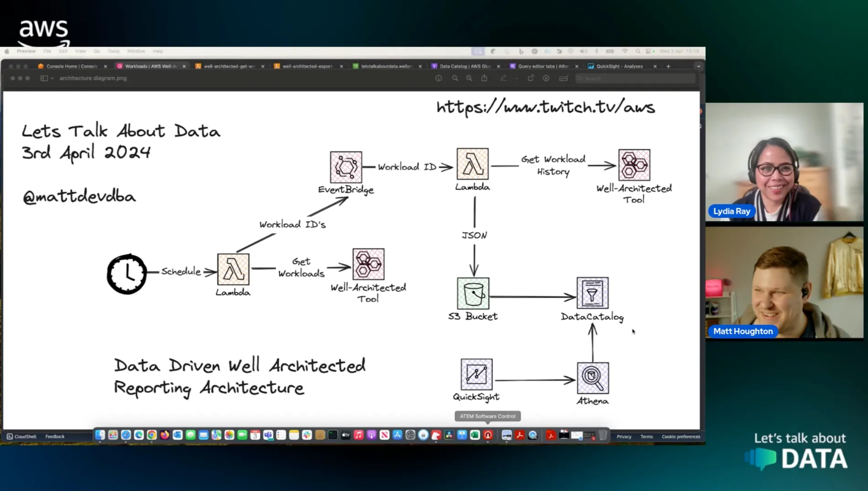Image resolution: width=868 pixels, height=491 pixels.
Task: Click the form filling toolbar icon
Action: [564, 78]
